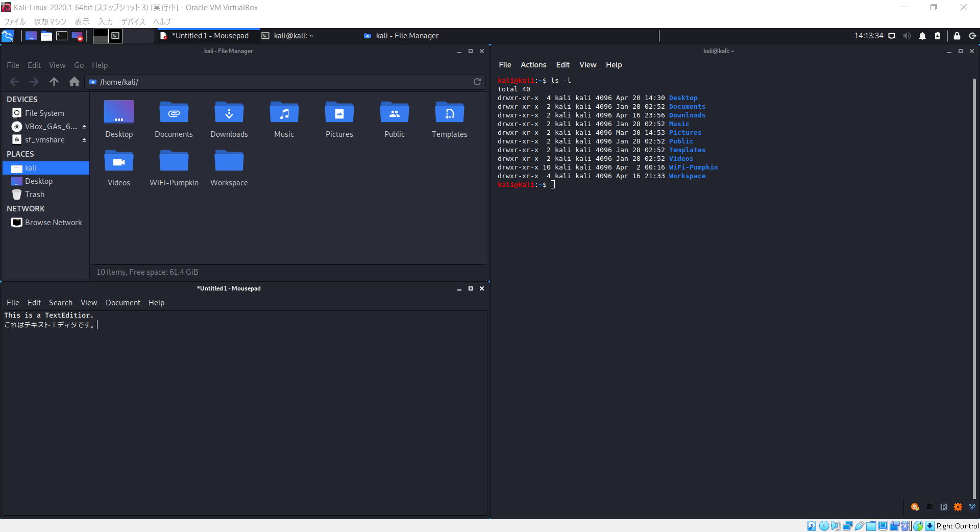
Task: Open the File menu in File Manager
Action: [x=13, y=65]
